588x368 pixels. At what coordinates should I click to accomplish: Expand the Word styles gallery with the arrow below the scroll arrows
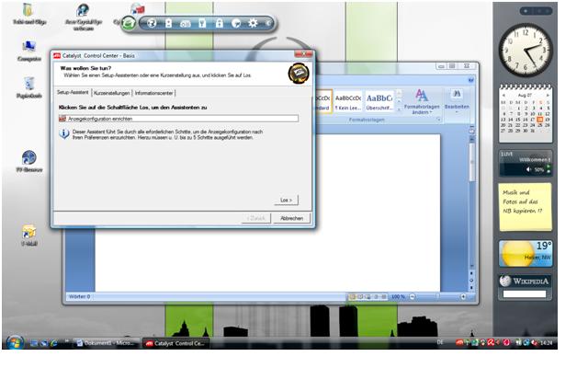click(399, 109)
